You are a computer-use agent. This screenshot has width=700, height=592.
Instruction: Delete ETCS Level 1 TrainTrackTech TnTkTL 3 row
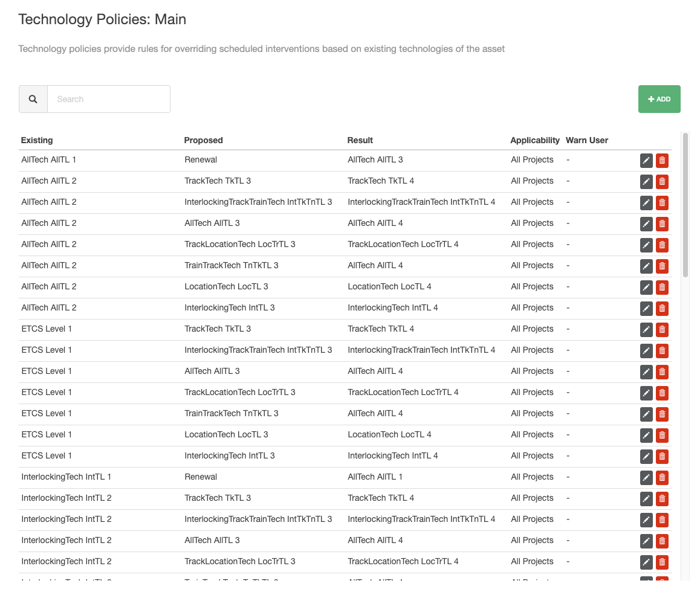(662, 414)
